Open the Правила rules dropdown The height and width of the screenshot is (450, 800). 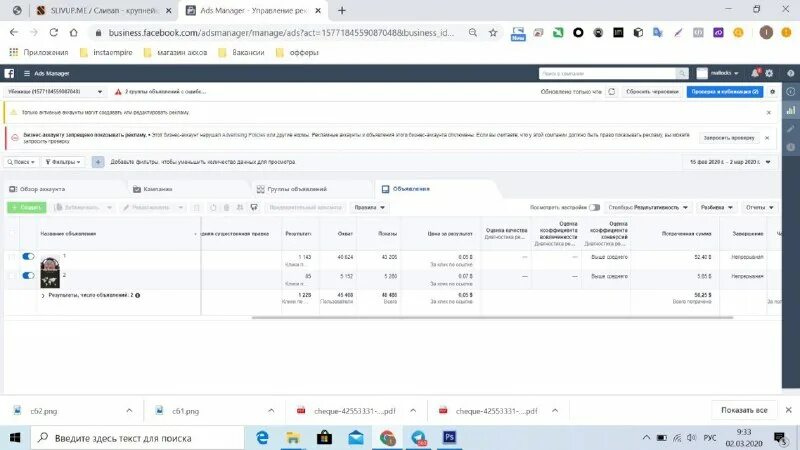pyautogui.click(x=369, y=208)
